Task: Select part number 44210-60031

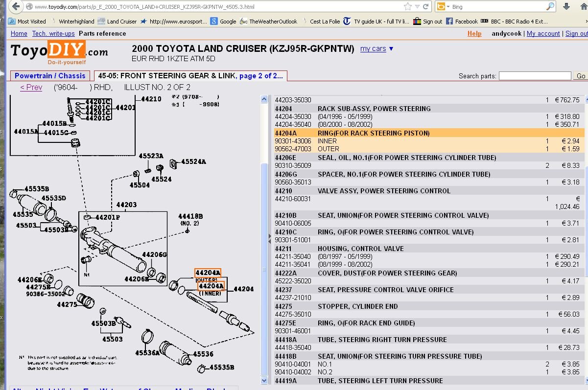Action: (x=293, y=199)
